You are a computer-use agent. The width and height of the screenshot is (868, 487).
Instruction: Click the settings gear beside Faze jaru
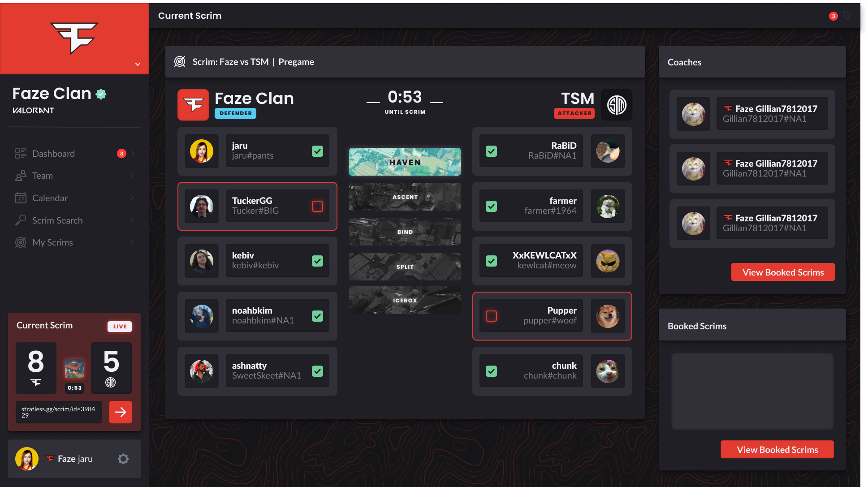(123, 459)
